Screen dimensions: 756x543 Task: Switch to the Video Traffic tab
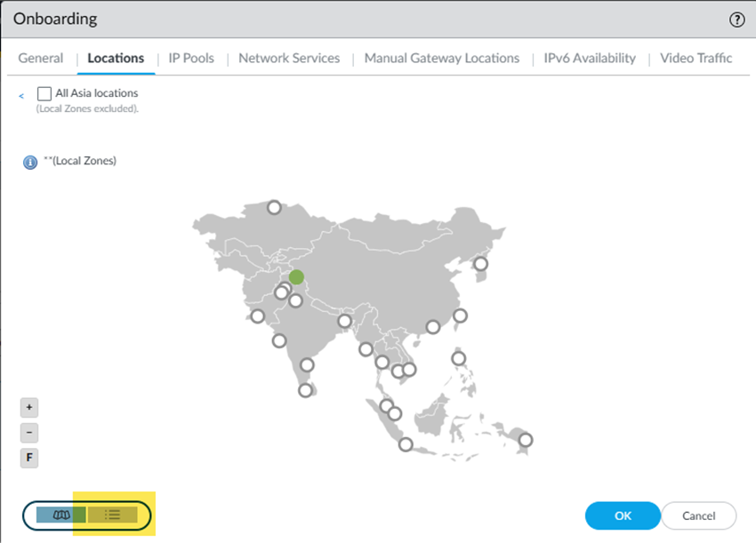click(696, 59)
